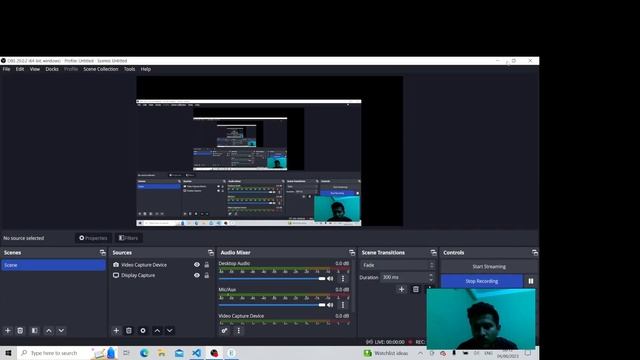Add a new scene with plus icon

point(8,331)
